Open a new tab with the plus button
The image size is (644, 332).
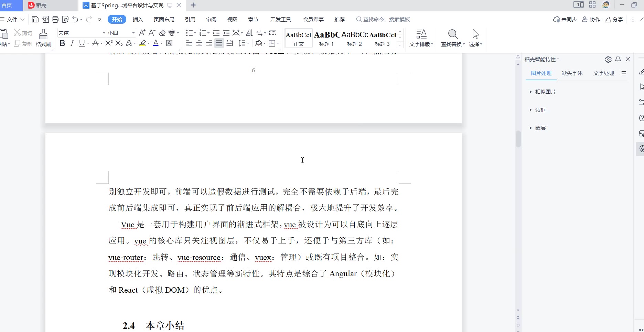193,5
